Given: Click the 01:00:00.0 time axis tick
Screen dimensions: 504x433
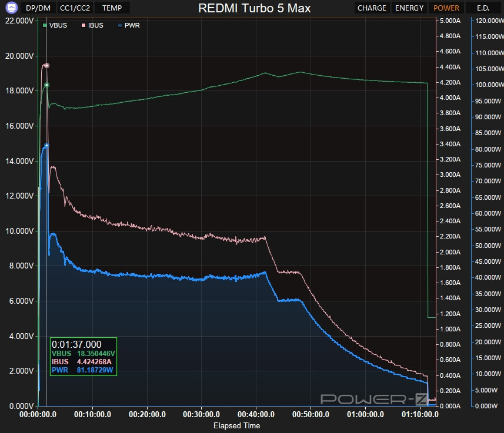Looking at the screenshot, I should click(x=365, y=414).
